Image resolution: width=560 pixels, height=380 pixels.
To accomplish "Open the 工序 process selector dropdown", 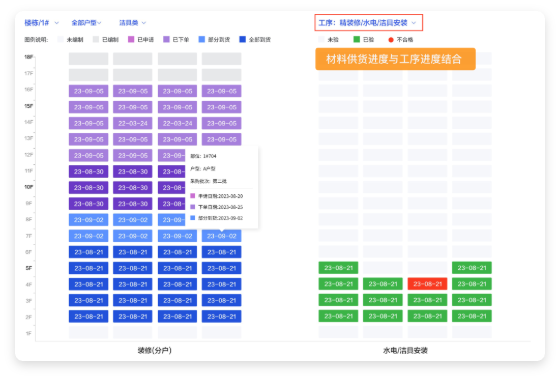I will [368, 23].
